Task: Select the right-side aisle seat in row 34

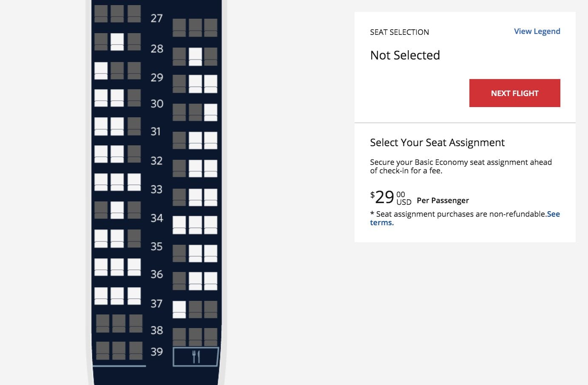Action: click(x=179, y=224)
